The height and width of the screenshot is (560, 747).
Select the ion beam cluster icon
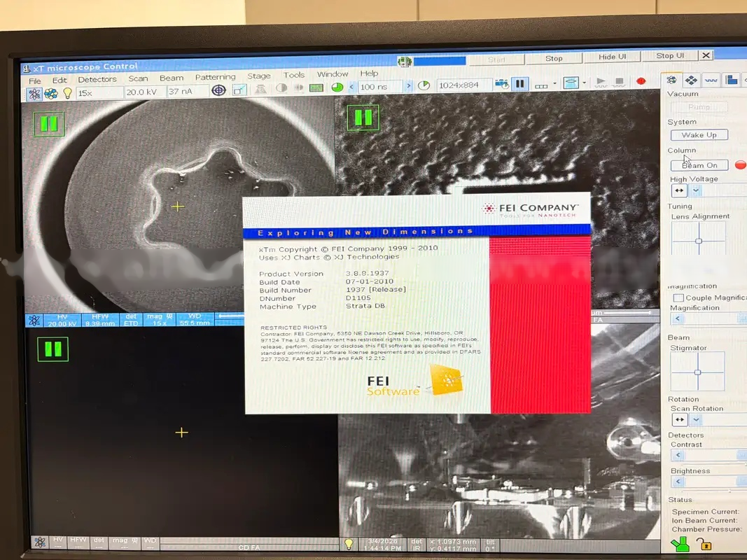click(51, 94)
